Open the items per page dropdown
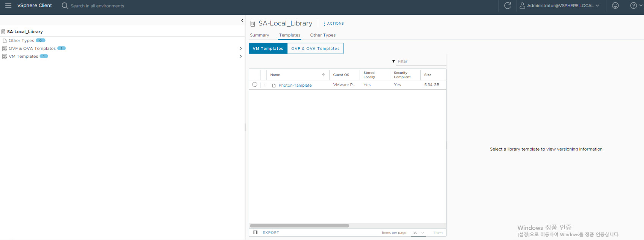 click(418, 233)
